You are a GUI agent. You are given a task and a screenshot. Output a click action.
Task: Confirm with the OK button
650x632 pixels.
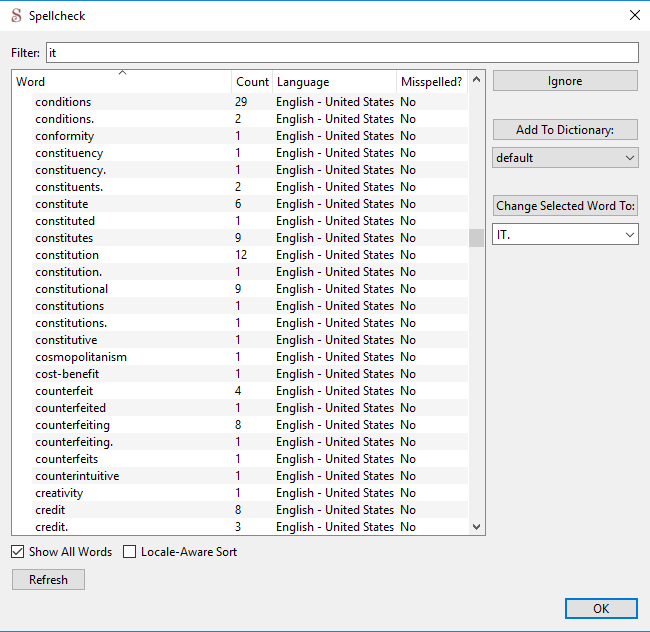click(601, 608)
